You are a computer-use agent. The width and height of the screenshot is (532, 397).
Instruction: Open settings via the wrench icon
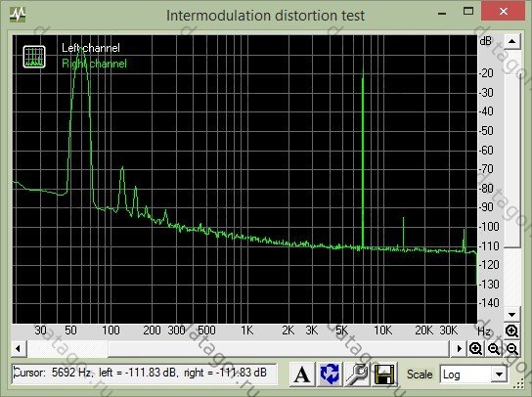click(357, 374)
